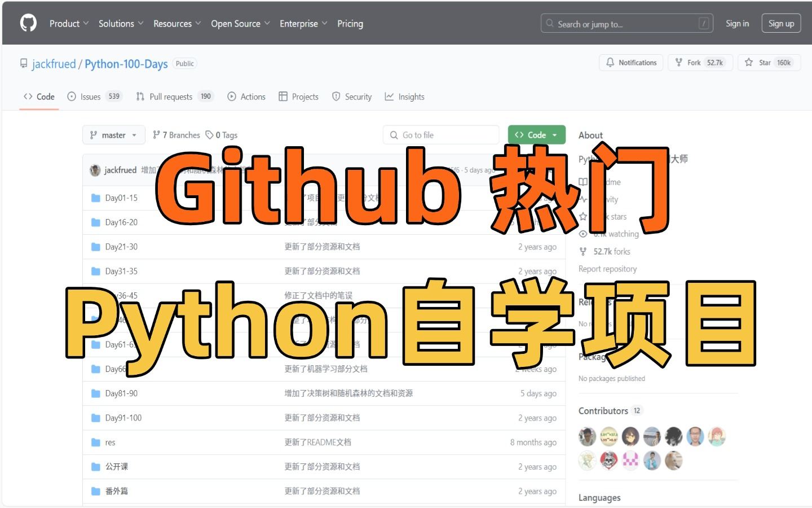Click the magnifier icon in the header search

click(550, 24)
